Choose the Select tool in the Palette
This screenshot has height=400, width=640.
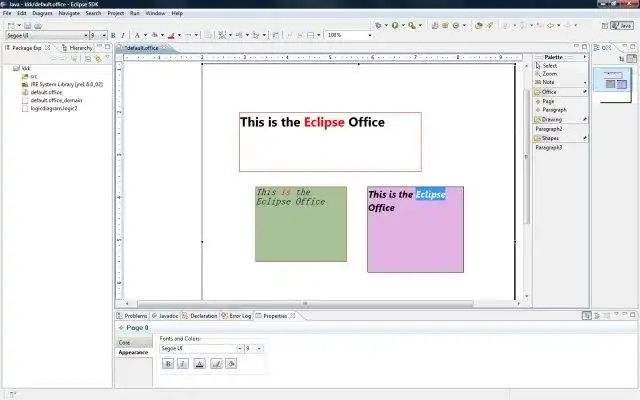click(546, 65)
